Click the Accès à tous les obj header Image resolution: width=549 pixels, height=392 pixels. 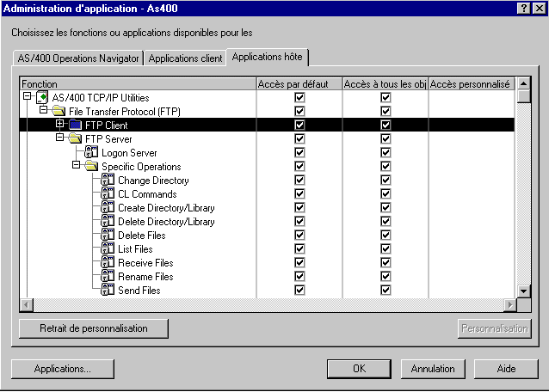click(x=385, y=84)
